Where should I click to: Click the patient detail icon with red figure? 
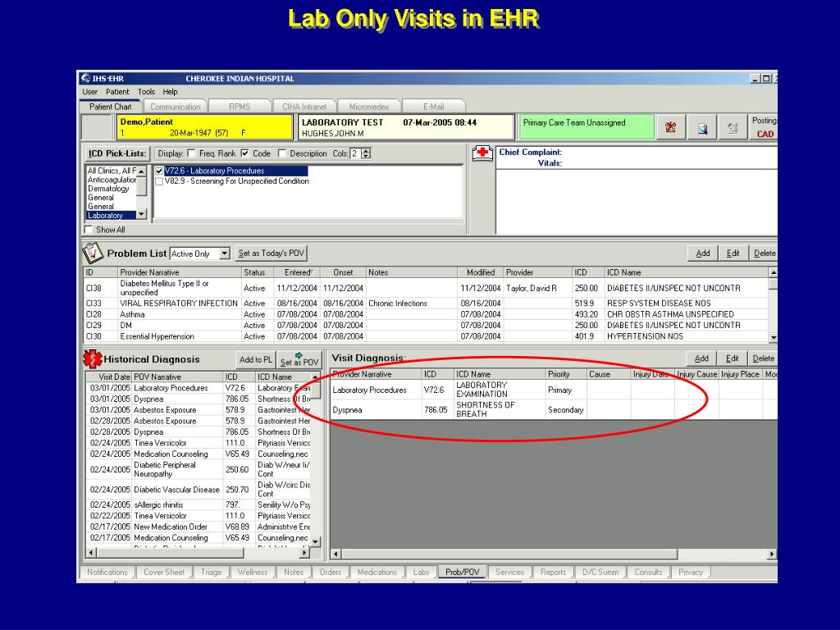click(x=670, y=127)
